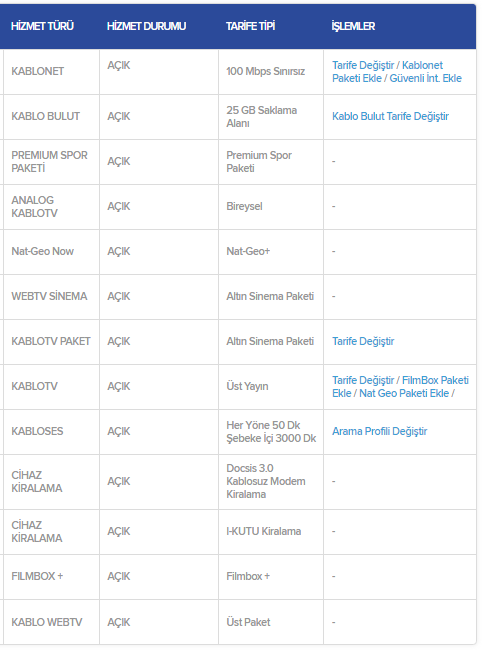Select the TARİFE TİPİ column header
This screenshot has height=652, width=486.
click(250, 26)
